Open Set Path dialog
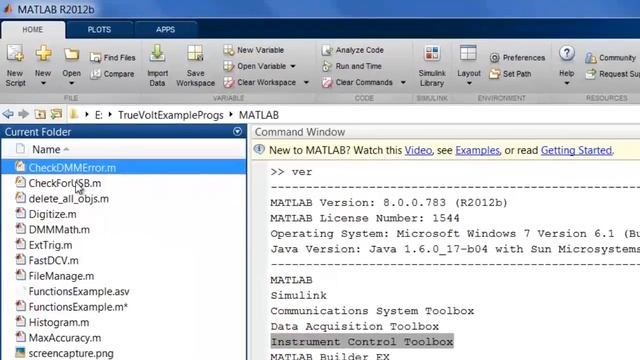 tap(510, 74)
